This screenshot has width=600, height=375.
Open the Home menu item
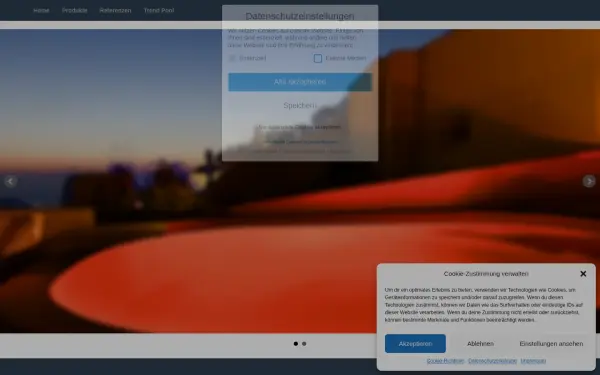pyautogui.click(x=41, y=10)
